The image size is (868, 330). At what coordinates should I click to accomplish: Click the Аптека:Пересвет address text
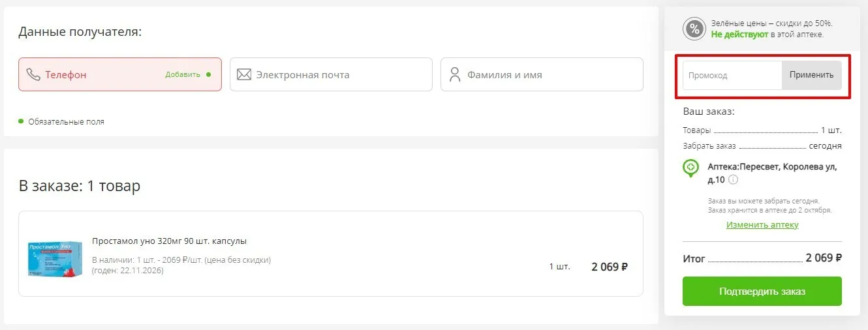coord(772,173)
